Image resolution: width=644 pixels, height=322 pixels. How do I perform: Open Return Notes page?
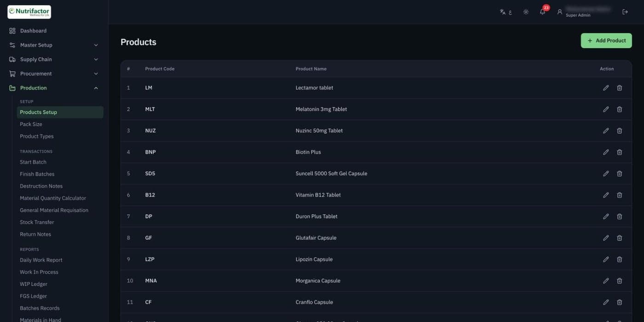click(x=35, y=234)
